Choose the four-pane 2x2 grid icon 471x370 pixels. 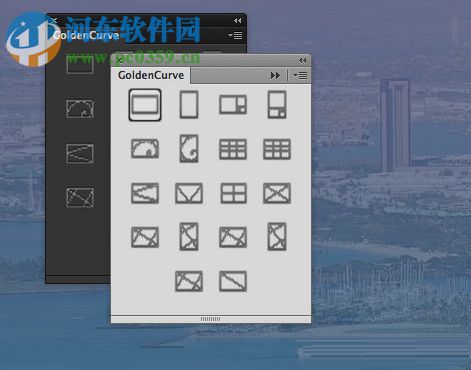[x=233, y=193]
